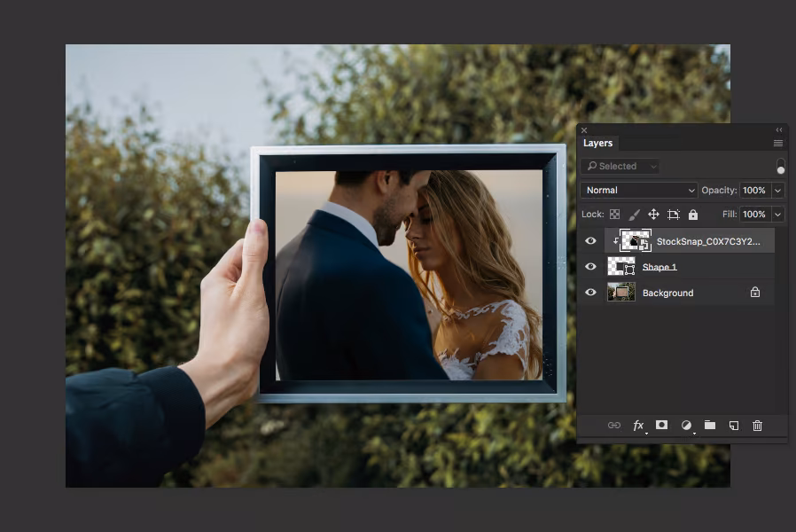Toggle Background layer visibility
The image size is (796, 532).
click(590, 293)
